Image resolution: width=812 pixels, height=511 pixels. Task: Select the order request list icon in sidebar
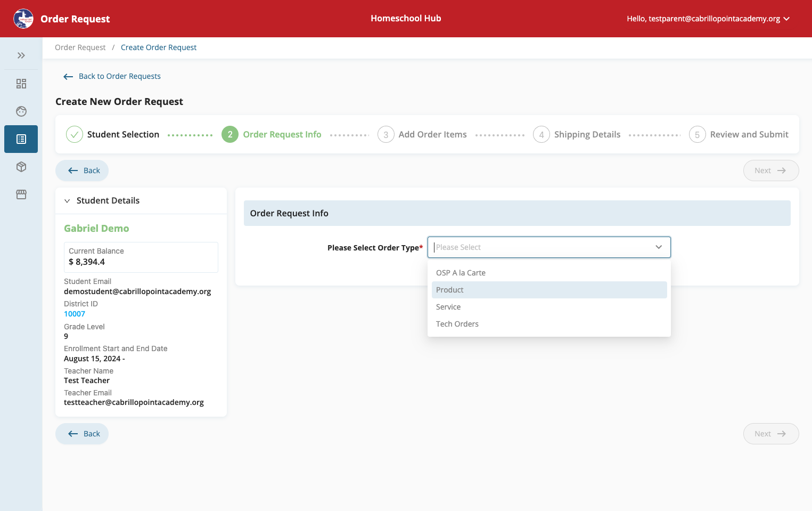pos(21,139)
